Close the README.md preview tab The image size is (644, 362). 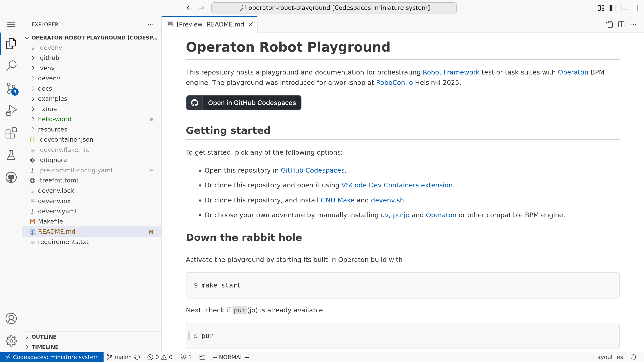click(251, 24)
